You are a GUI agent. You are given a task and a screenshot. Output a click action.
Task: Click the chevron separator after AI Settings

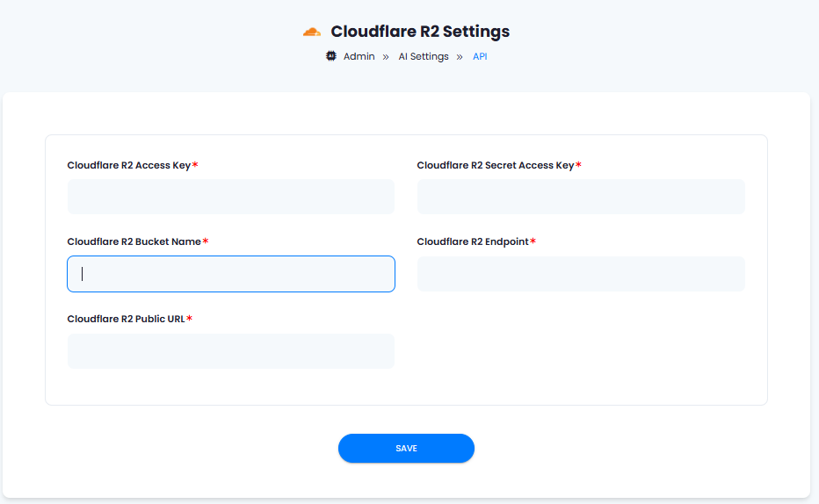(460, 57)
